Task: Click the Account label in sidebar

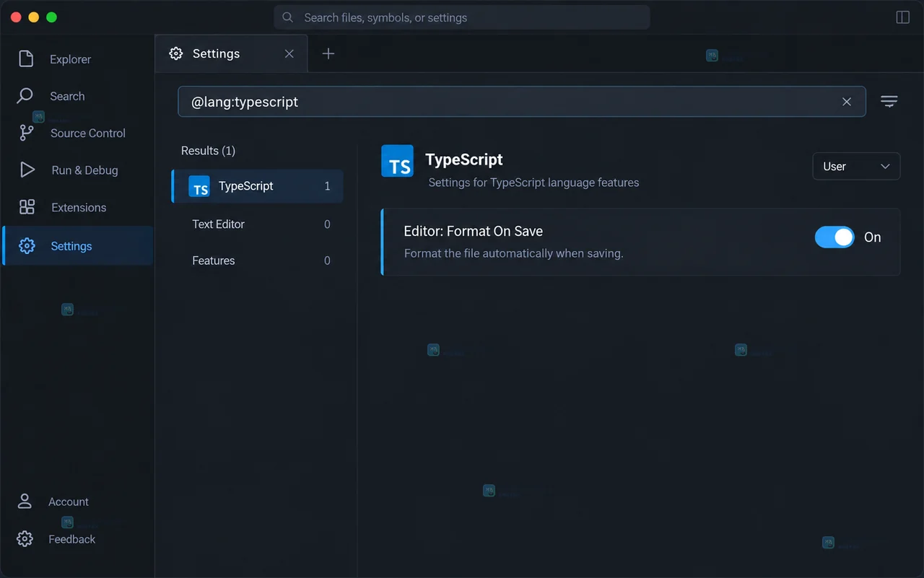Action: [69, 502]
